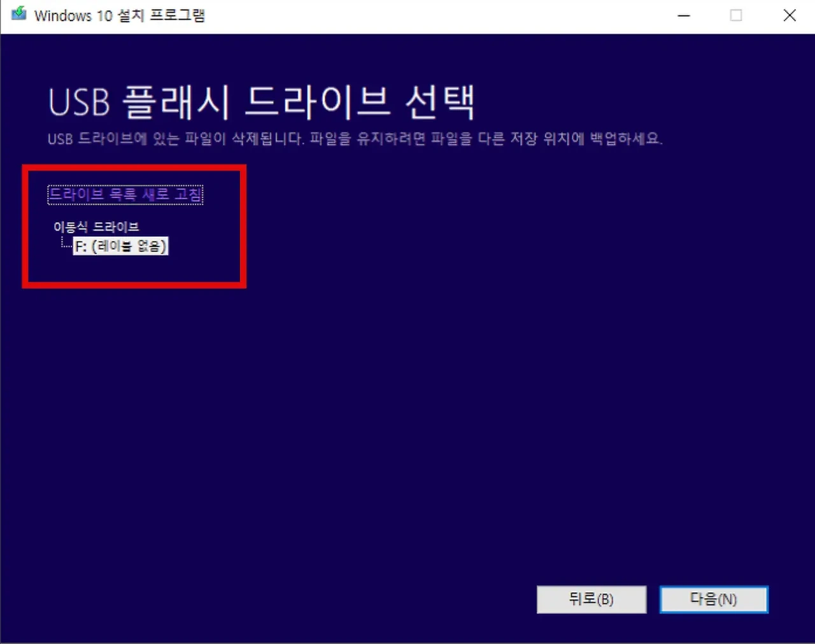Click the 이동식 드라이브 tree node

click(97, 226)
